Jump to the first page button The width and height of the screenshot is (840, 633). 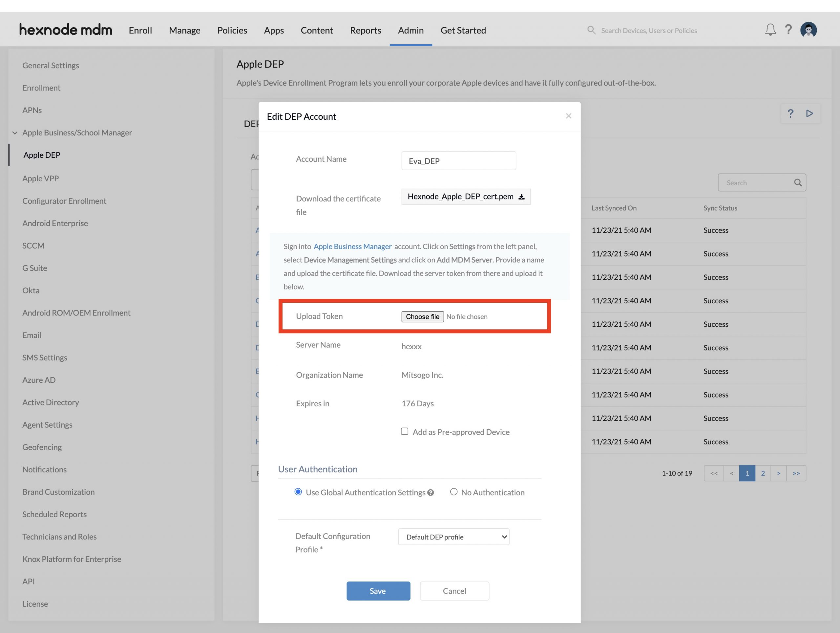coord(714,473)
